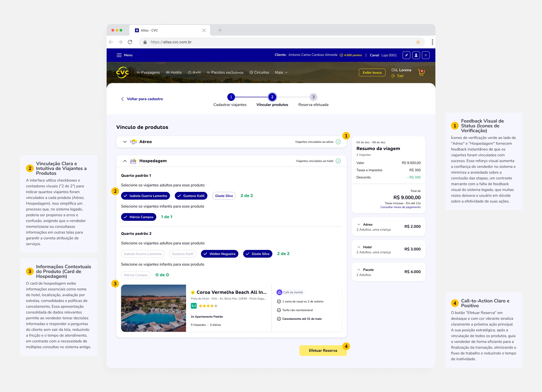Viewport: 542px width, 392px height.
Task: Click the padlock icon in the address bar
Action: point(145,42)
